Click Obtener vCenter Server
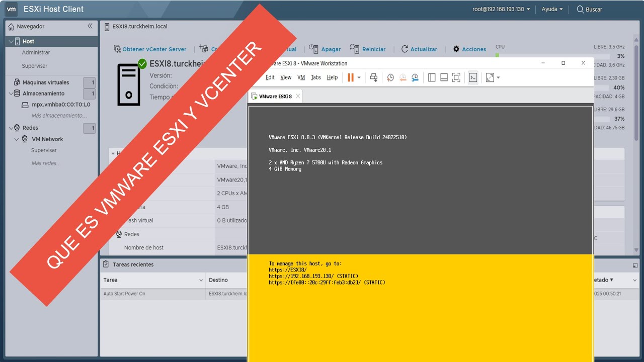This screenshot has width=644, height=362. [x=150, y=49]
